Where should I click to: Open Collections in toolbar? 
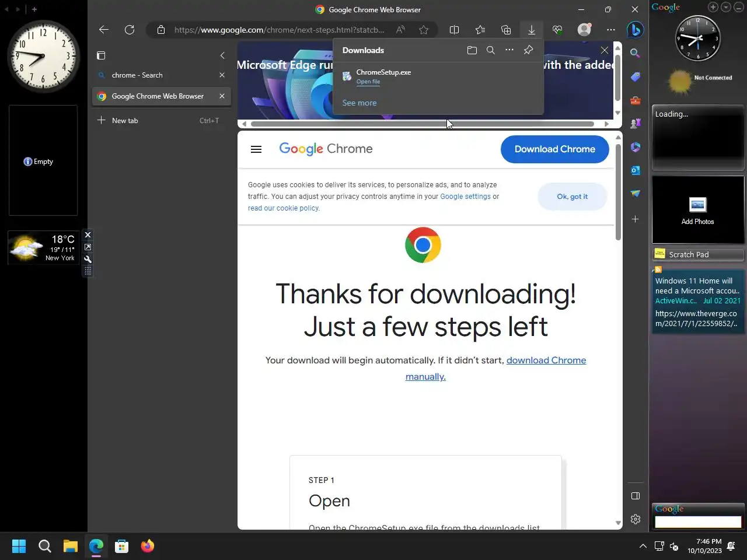[506, 30]
